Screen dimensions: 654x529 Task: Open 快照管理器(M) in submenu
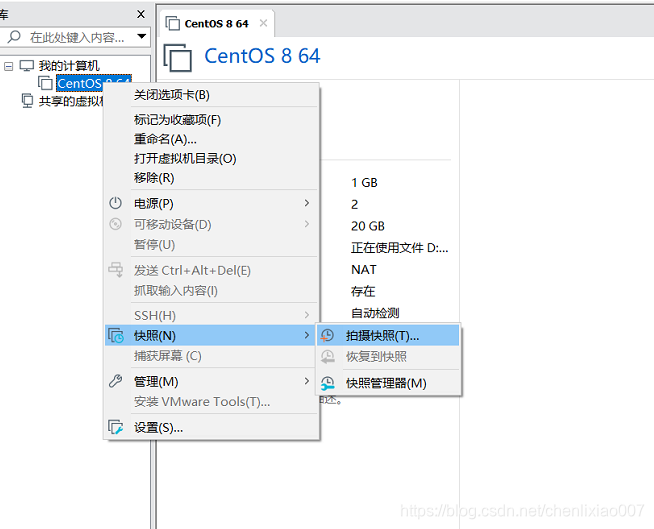(389, 383)
